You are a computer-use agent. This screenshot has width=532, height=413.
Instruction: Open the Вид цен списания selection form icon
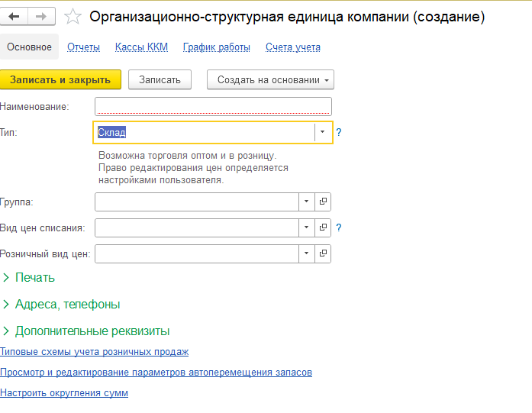(x=323, y=227)
